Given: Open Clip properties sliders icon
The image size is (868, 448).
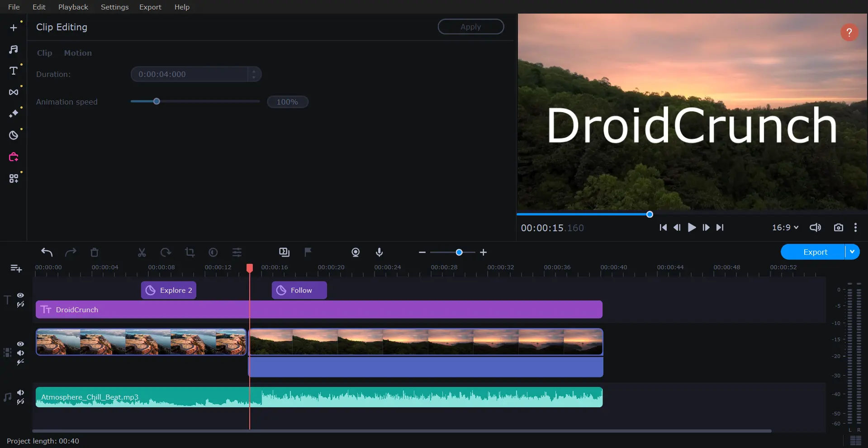Looking at the screenshot, I should click(x=237, y=252).
